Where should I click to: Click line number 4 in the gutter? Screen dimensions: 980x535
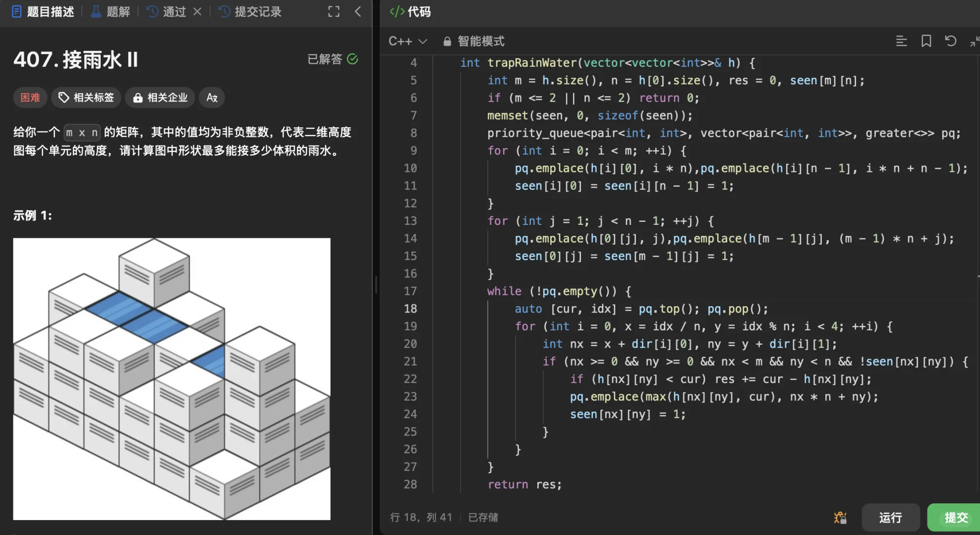point(413,63)
